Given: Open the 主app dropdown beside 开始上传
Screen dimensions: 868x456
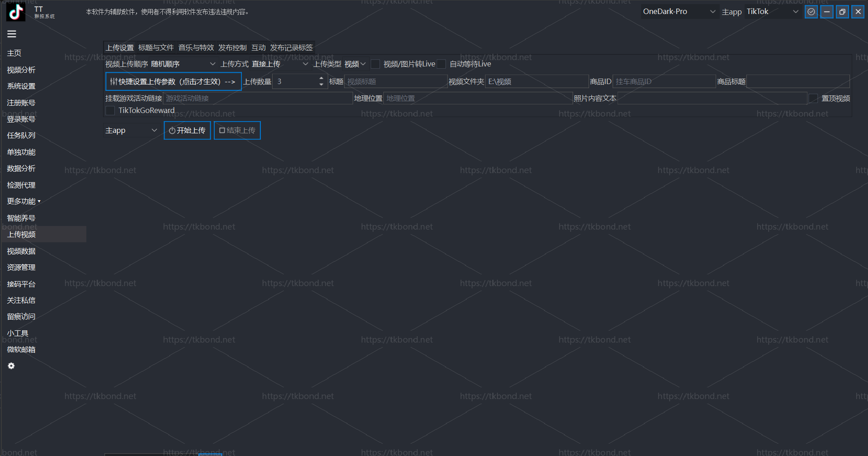Looking at the screenshot, I should click(x=132, y=131).
